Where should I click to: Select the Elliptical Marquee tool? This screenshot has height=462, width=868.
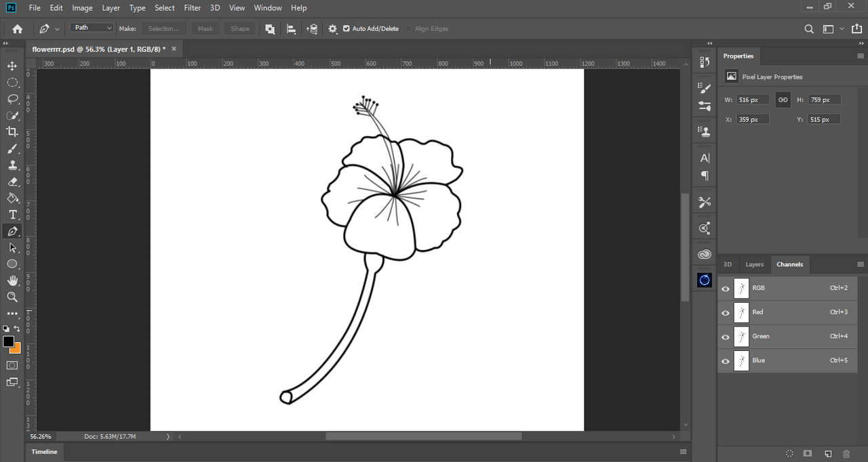[12, 83]
